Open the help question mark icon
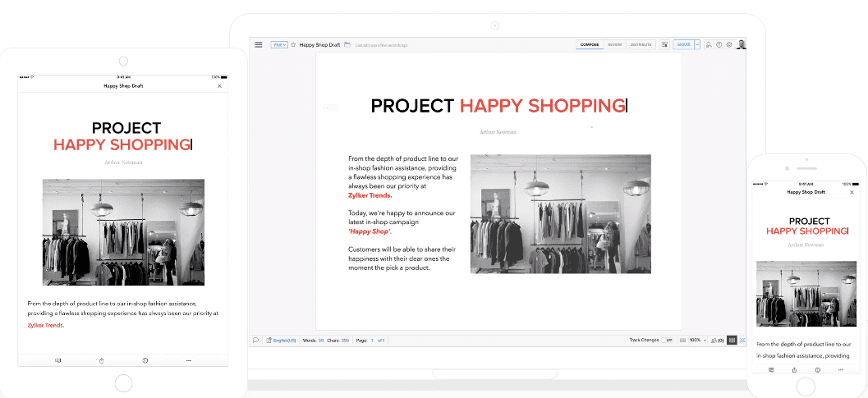Viewport: 868px width, 398px height. pos(719,44)
